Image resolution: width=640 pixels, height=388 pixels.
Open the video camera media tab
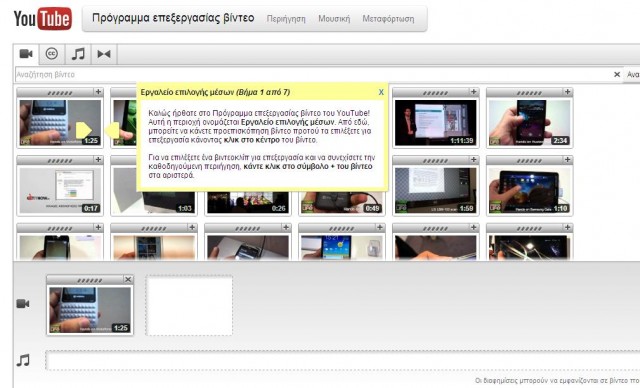[x=26, y=54]
